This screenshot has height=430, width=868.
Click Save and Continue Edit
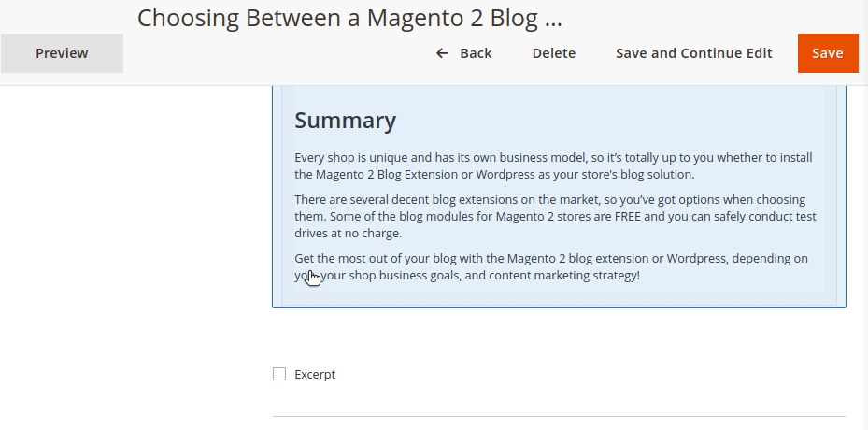(693, 53)
